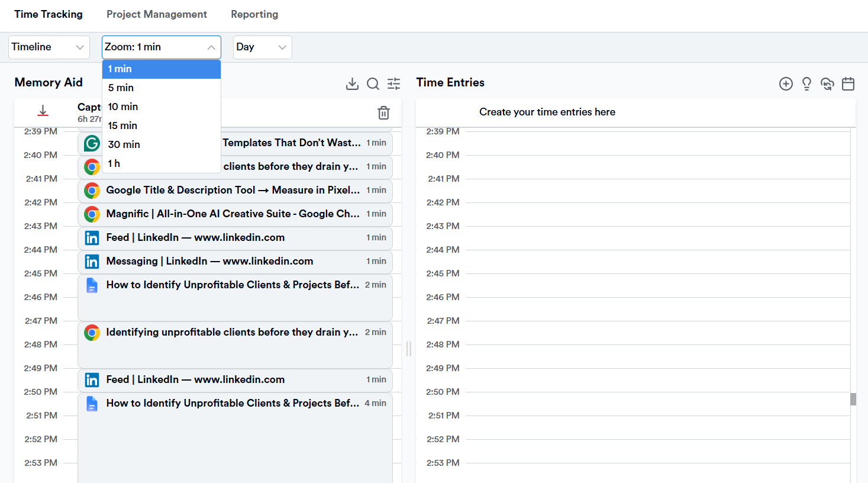
Task: Select 15 min zoom option
Action: coord(162,125)
